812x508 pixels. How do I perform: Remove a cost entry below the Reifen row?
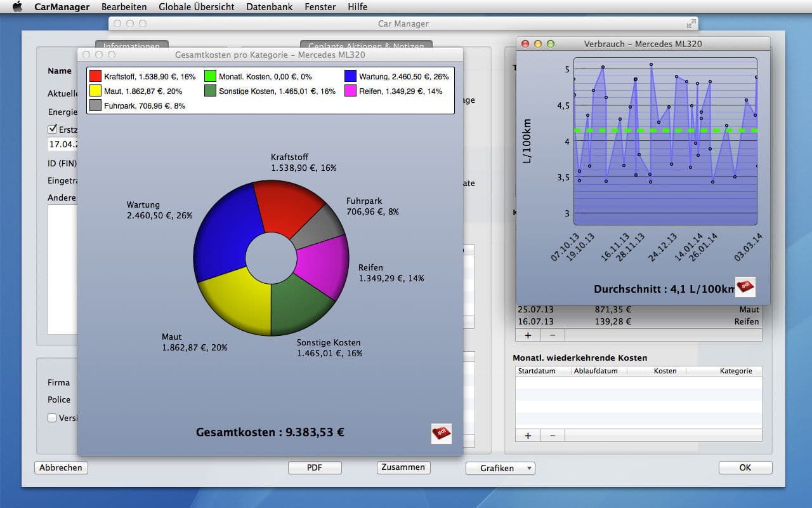pos(552,335)
